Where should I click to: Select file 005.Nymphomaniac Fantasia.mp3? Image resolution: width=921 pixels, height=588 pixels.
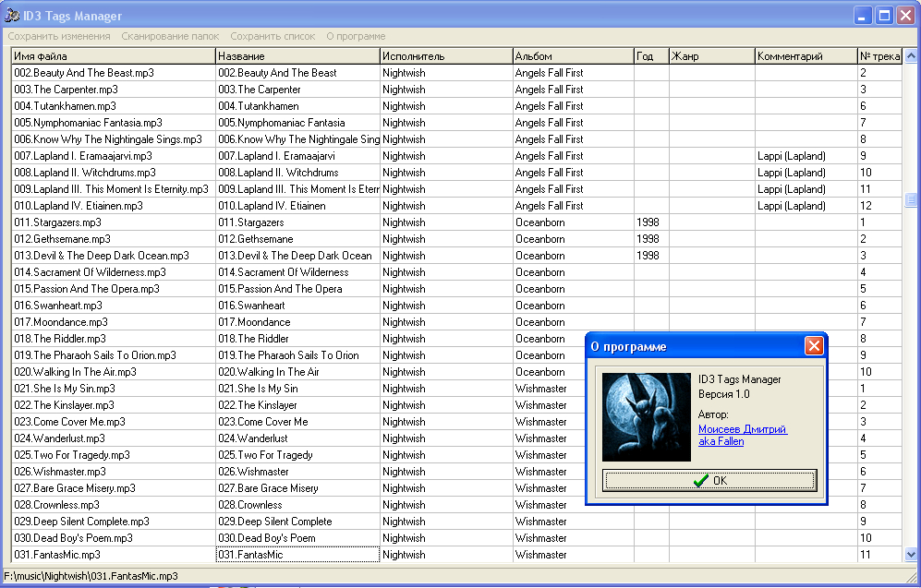coord(114,123)
